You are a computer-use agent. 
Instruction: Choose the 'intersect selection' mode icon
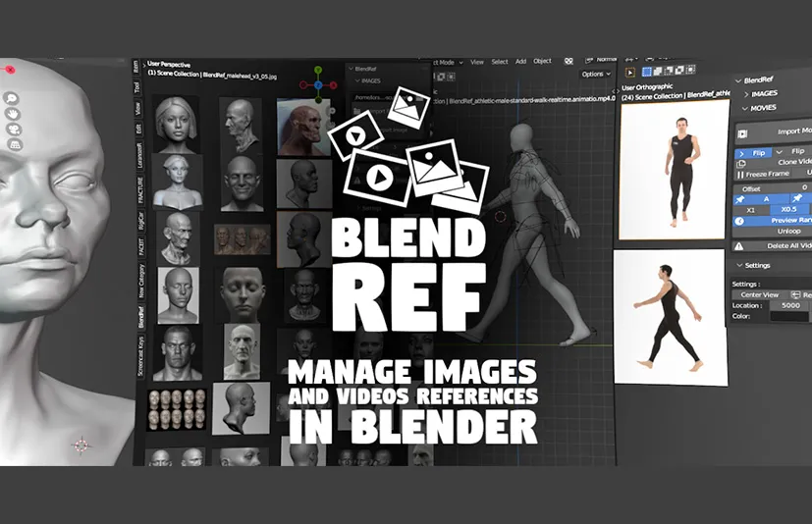click(690, 69)
